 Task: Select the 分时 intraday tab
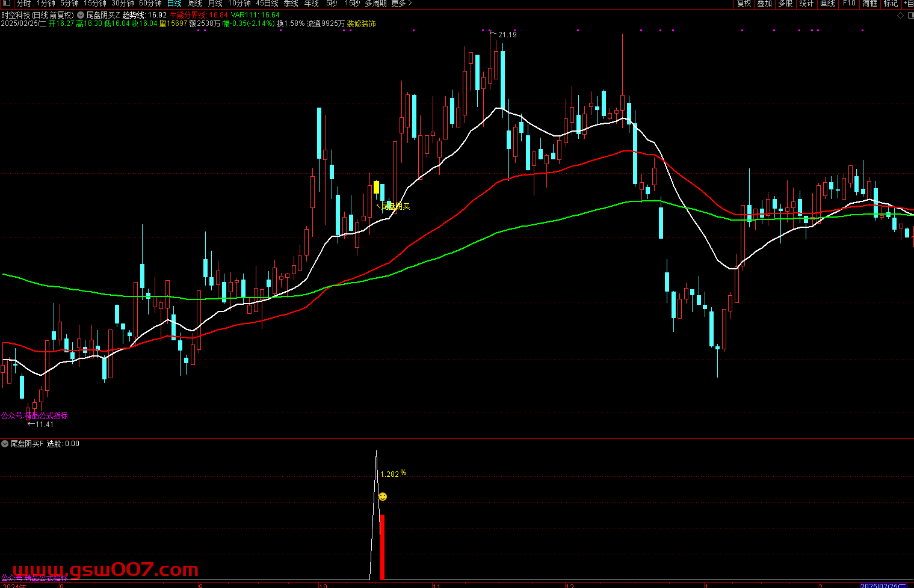coord(24,4)
